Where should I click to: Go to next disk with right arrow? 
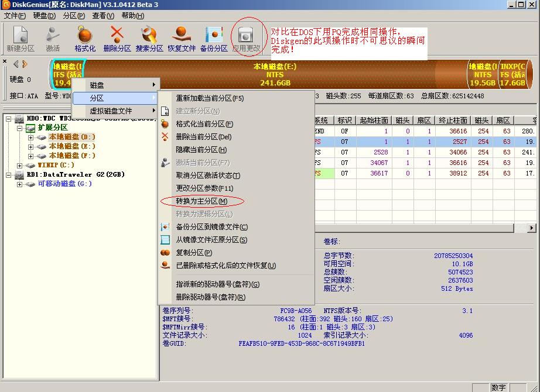coord(25,64)
